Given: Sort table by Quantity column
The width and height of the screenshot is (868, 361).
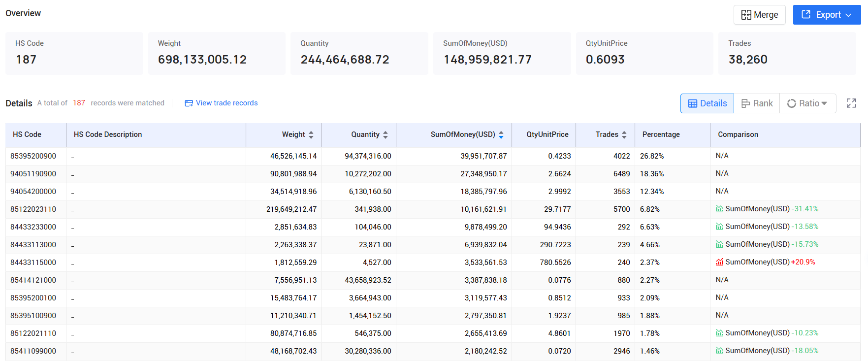Looking at the screenshot, I should pyautogui.click(x=385, y=134).
